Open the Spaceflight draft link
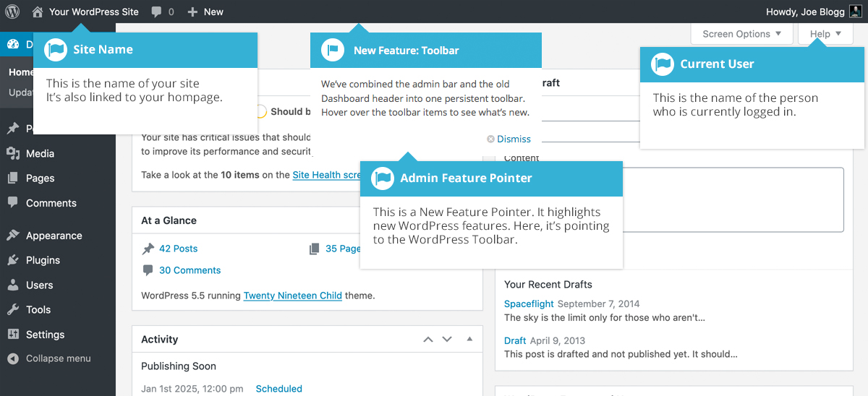This screenshot has width=868, height=396. [x=528, y=304]
